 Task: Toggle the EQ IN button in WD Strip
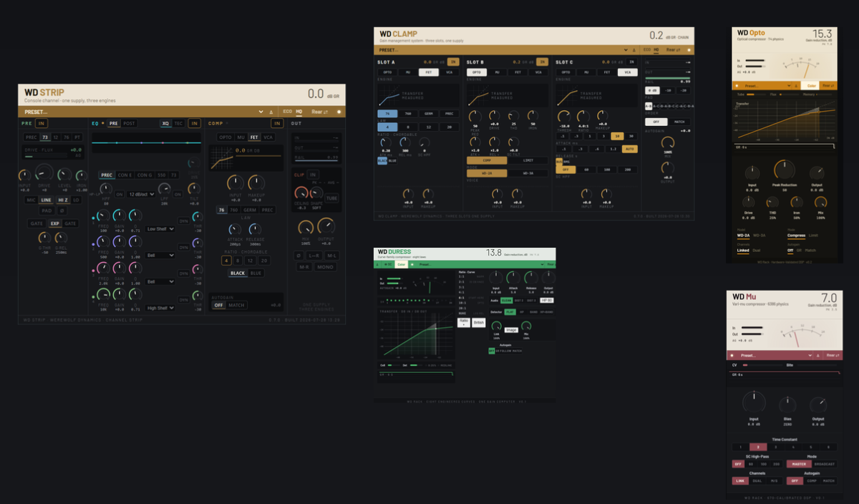194,123
